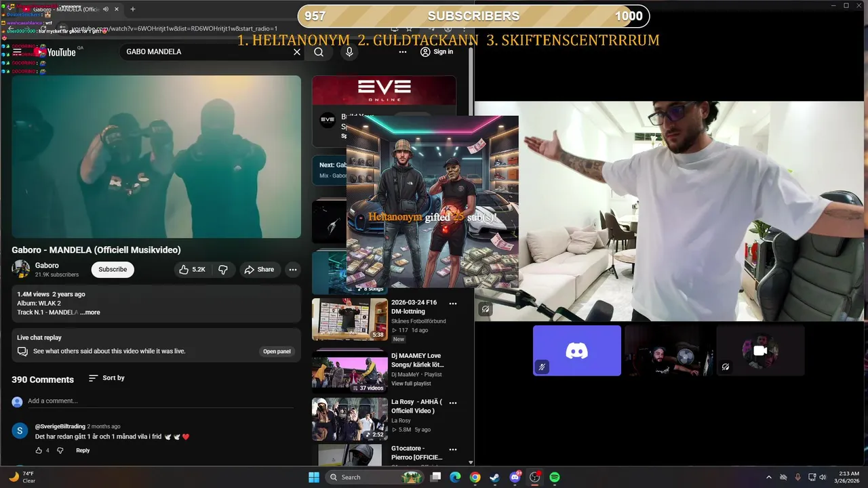
Task: Click View full playlist link
Action: pyautogui.click(x=411, y=384)
